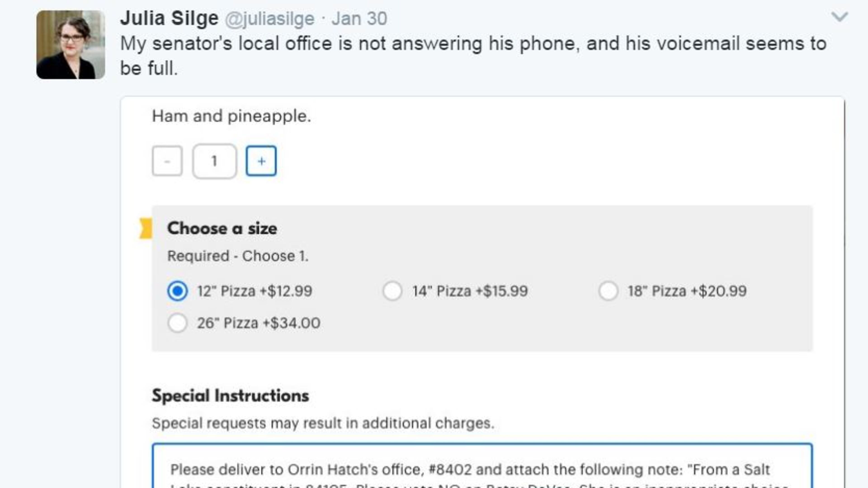Select the 26" Pizza +$34.00 radio button
This screenshot has height=488, width=868.
pos(178,323)
